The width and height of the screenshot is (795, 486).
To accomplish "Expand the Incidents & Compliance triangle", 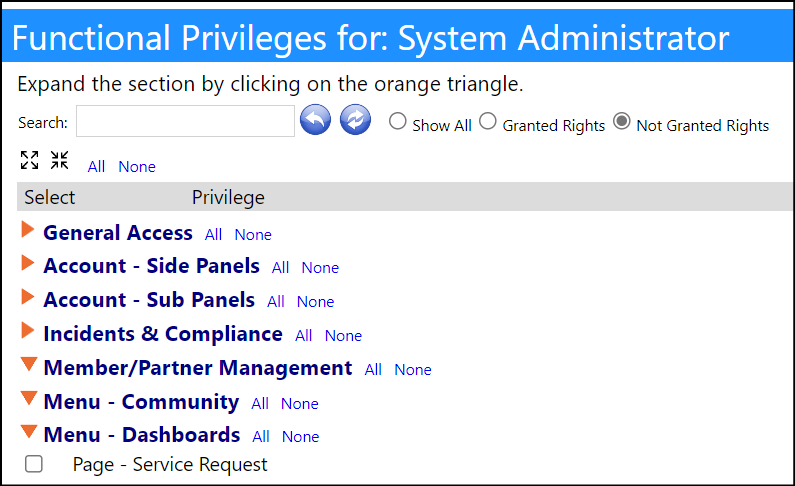I will point(28,331).
